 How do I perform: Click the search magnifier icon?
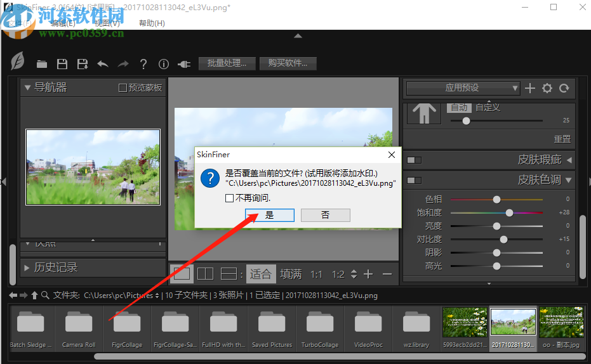(45, 295)
